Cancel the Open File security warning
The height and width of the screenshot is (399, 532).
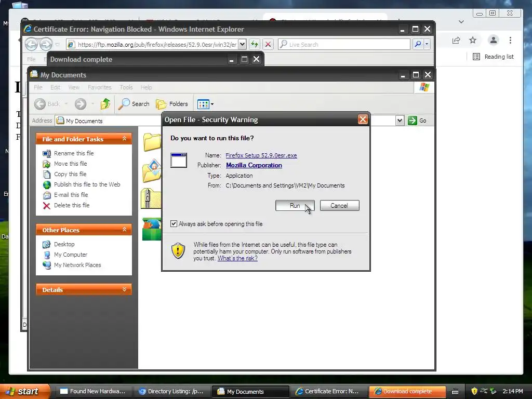pos(339,206)
